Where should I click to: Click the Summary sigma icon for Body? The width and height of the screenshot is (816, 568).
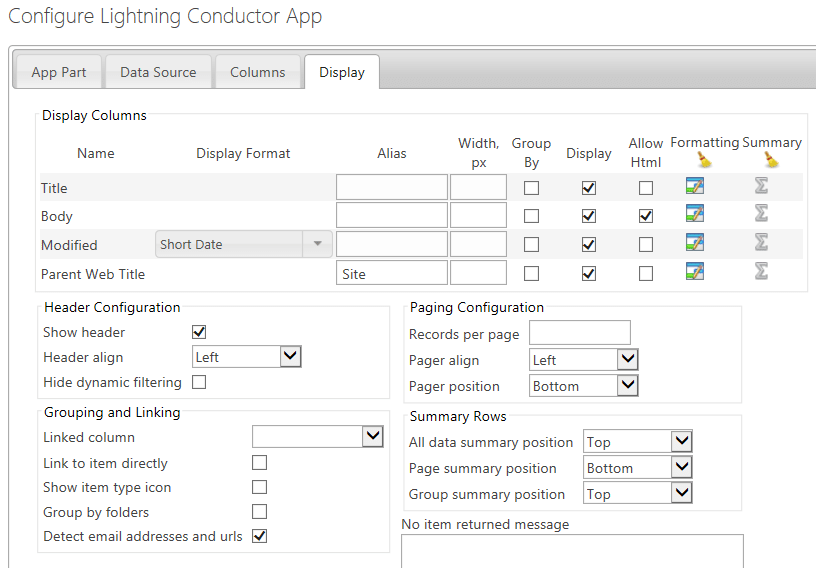pos(761,213)
